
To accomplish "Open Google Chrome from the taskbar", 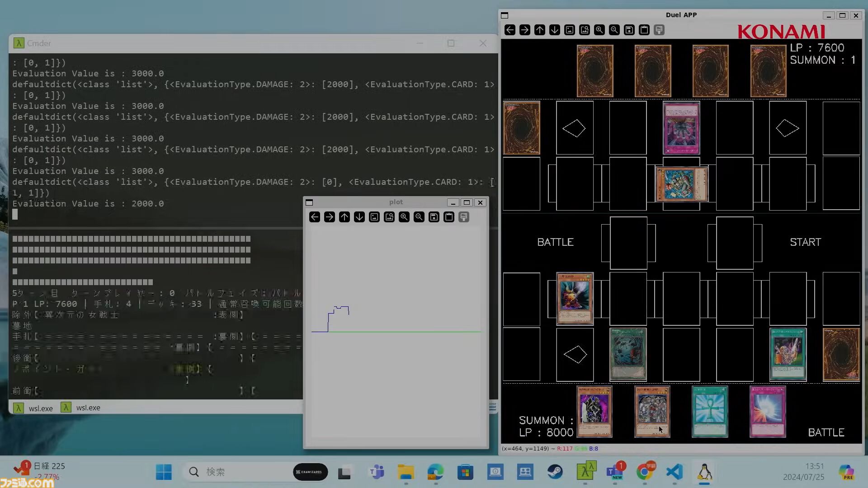I will pos(645,472).
